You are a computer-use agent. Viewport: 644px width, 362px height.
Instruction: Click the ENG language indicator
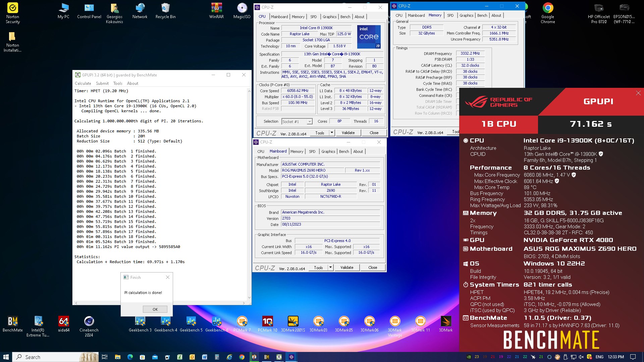pos(599,357)
